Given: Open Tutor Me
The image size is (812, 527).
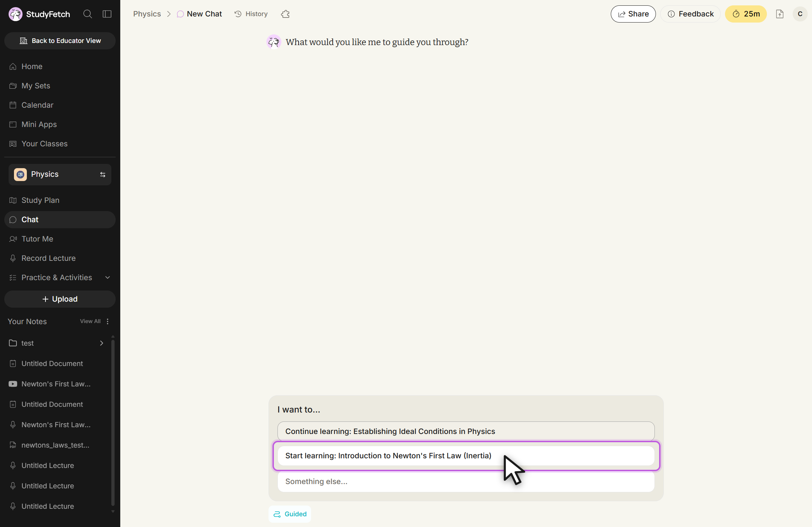Looking at the screenshot, I should coord(60,239).
